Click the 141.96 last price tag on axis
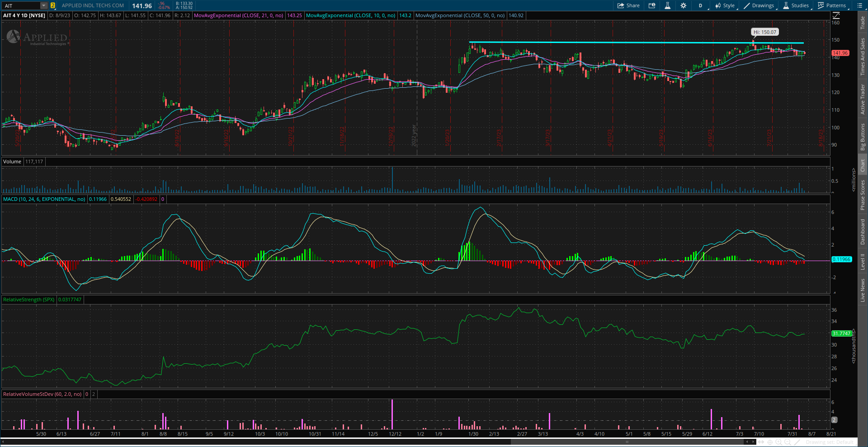 point(840,53)
